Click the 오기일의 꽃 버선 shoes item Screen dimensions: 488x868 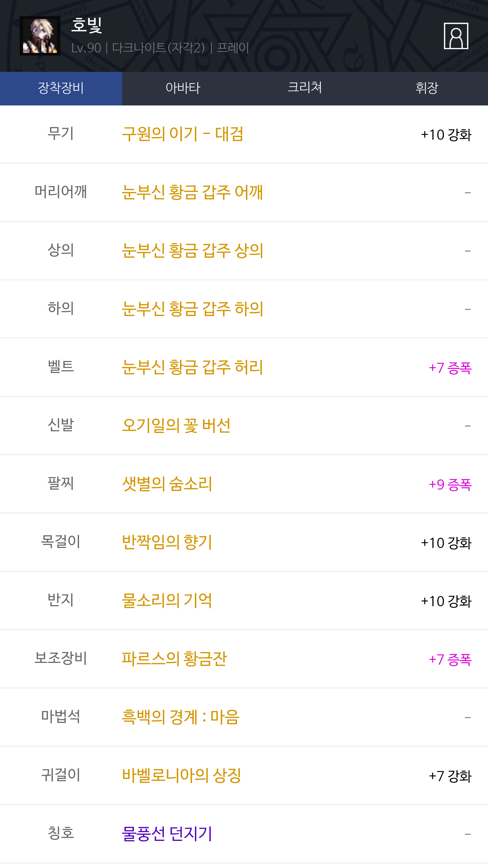pyautogui.click(x=176, y=426)
